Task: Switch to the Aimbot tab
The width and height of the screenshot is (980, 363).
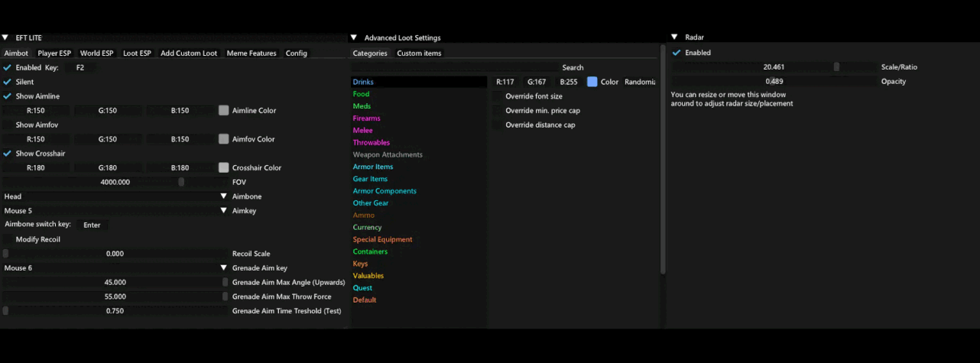Action: click(x=16, y=53)
